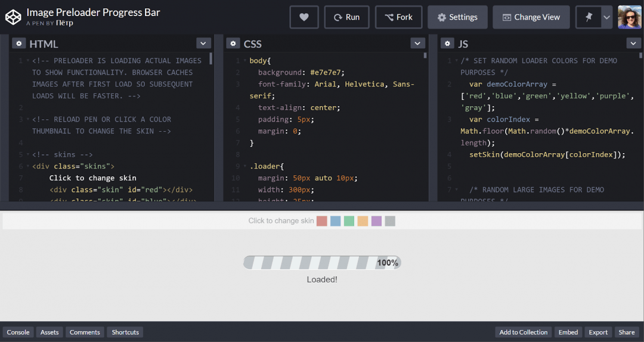Open JS editor settings gear
The image size is (644, 342).
click(x=447, y=43)
